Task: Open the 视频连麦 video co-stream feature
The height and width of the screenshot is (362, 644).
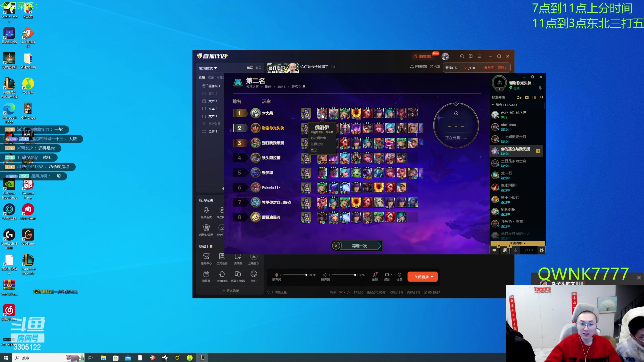Action: [206, 213]
